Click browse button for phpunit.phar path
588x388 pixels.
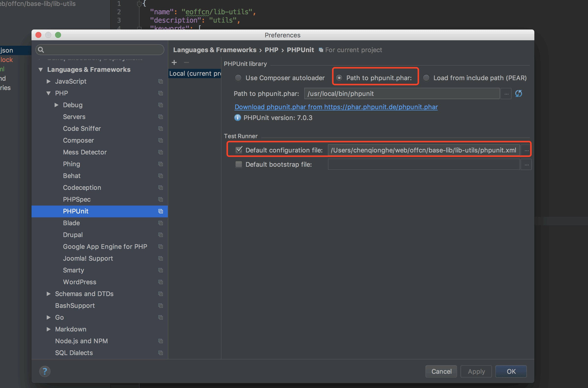[x=506, y=94]
